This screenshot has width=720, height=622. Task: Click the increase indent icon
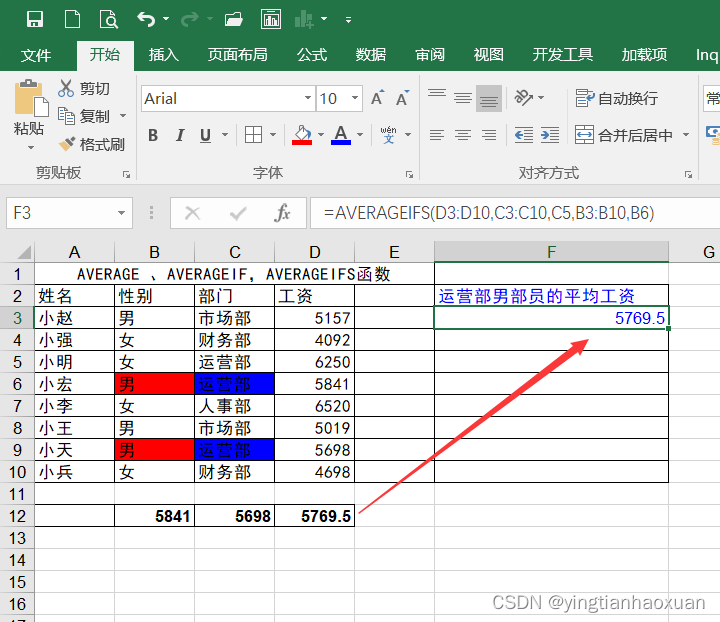tap(550, 135)
